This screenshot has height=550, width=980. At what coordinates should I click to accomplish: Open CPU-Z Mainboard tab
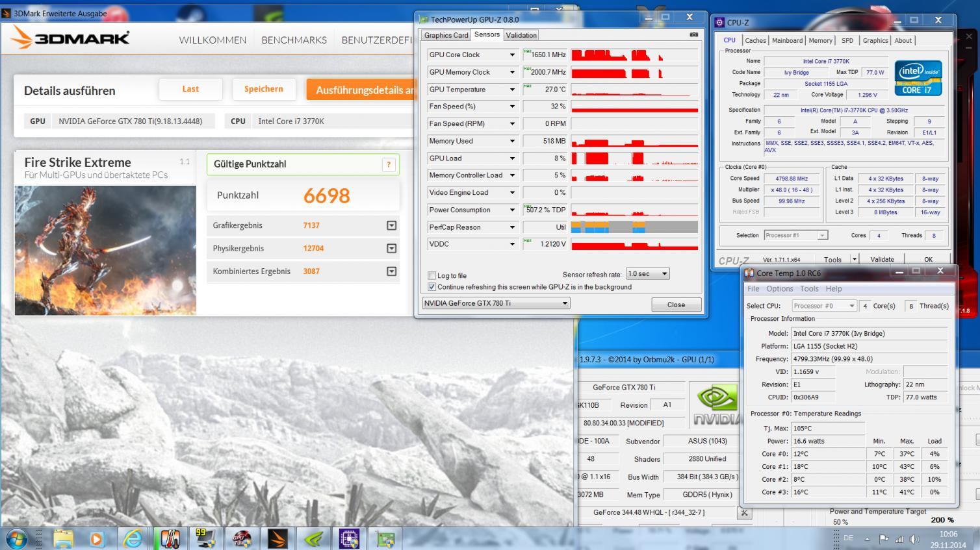tap(787, 40)
